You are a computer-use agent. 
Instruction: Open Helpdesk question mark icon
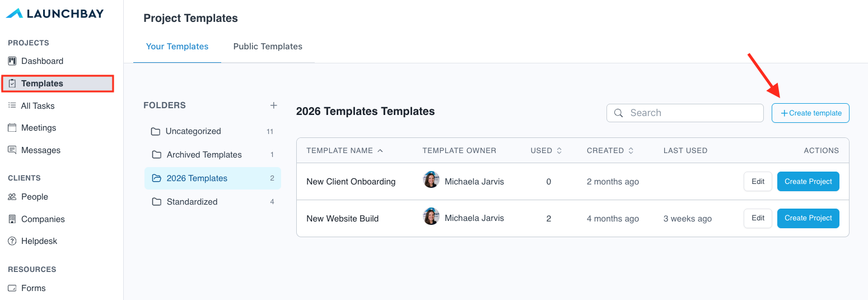coord(12,241)
